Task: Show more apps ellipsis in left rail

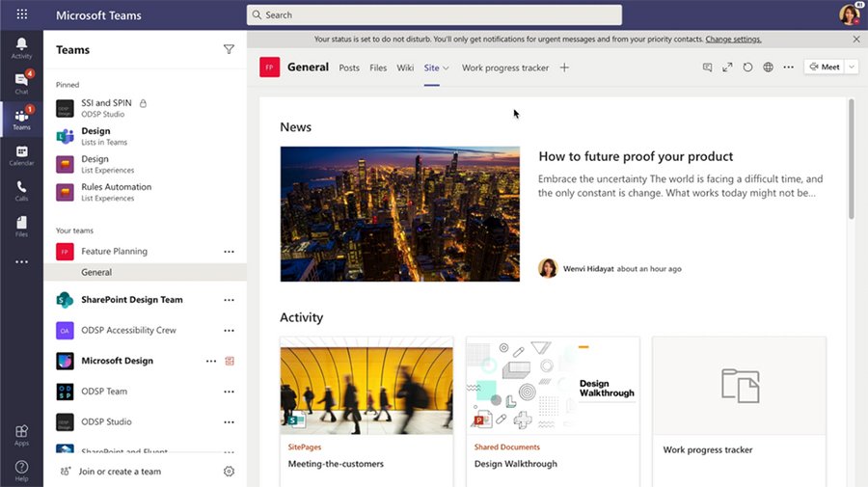Action: tap(21, 261)
